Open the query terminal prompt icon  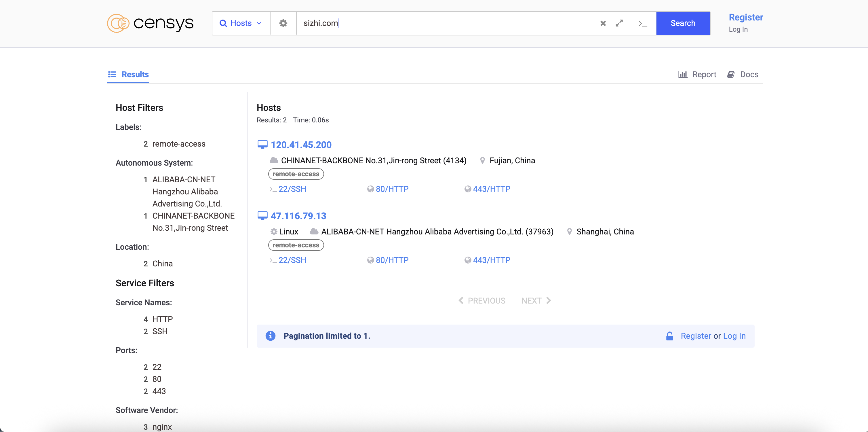point(643,24)
